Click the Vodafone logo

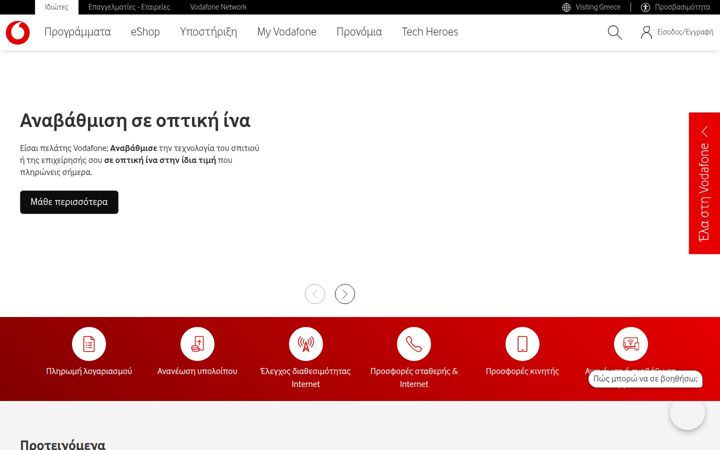(x=17, y=33)
